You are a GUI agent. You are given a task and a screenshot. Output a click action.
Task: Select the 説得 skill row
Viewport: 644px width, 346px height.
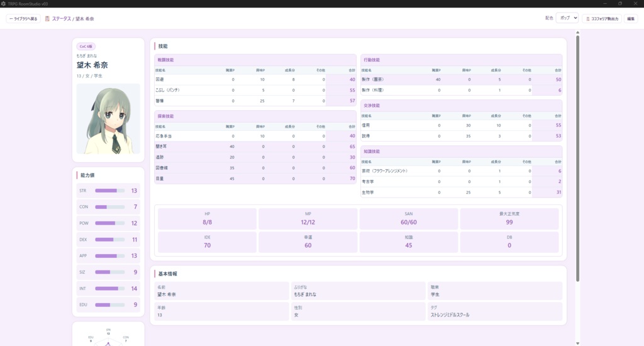click(461, 136)
